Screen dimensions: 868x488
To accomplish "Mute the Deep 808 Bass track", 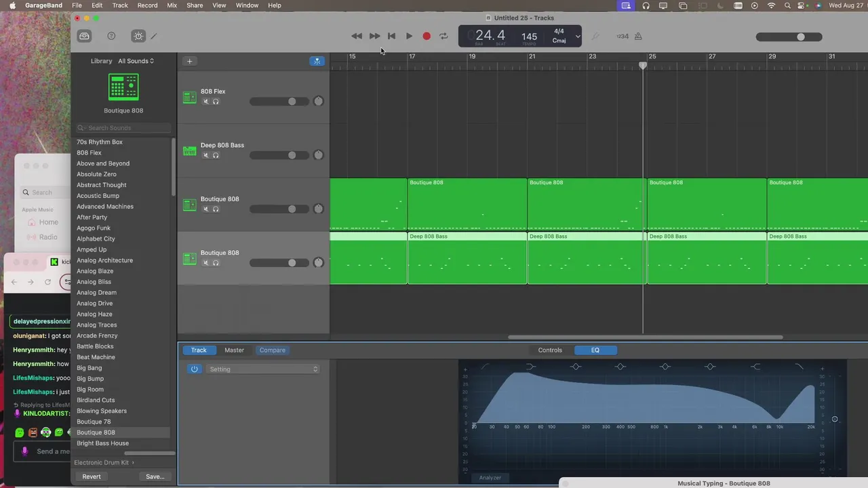I will coord(206,155).
